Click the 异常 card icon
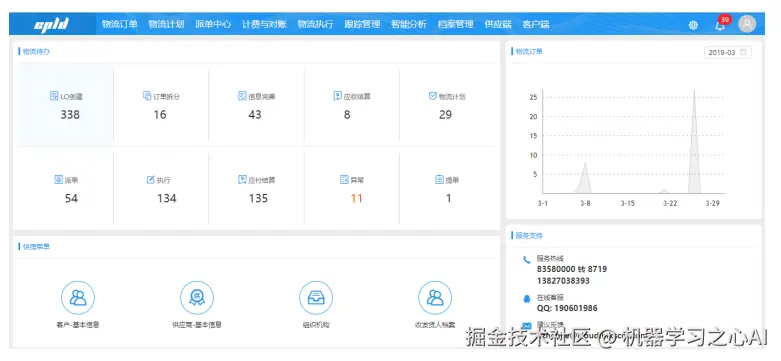The height and width of the screenshot is (361, 781). pos(344,179)
